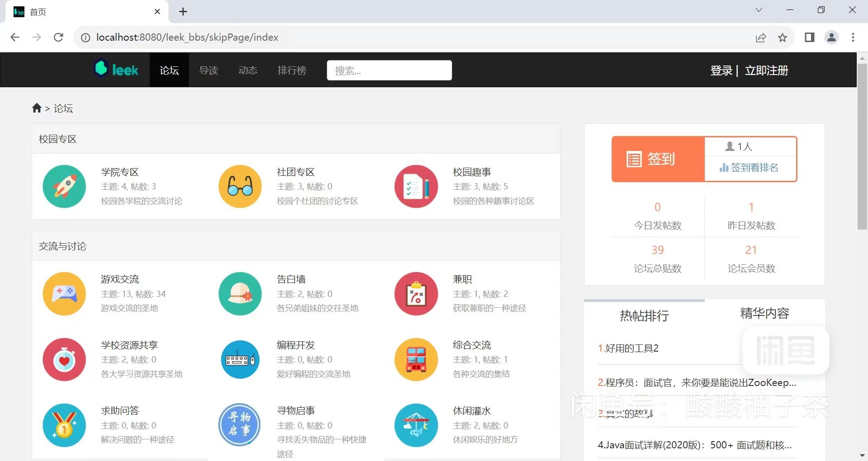This screenshot has height=461, width=868.
Task: Click the 立即注册 link
Action: (x=766, y=71)
